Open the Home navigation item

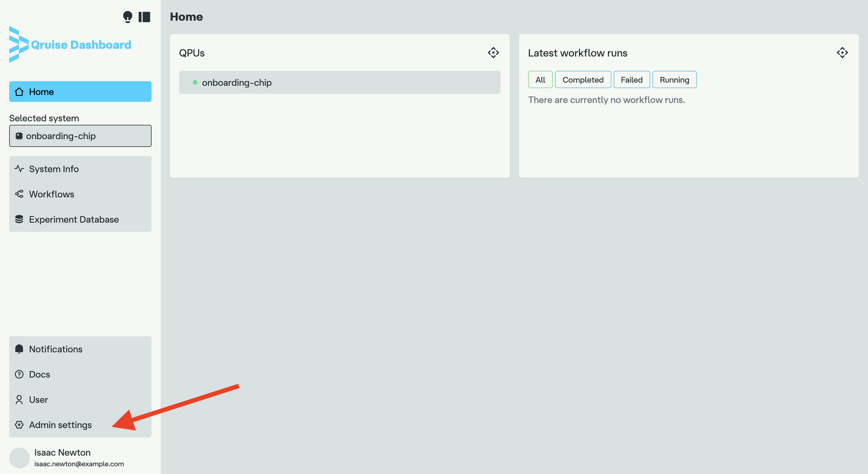click(x=80, y=92)
